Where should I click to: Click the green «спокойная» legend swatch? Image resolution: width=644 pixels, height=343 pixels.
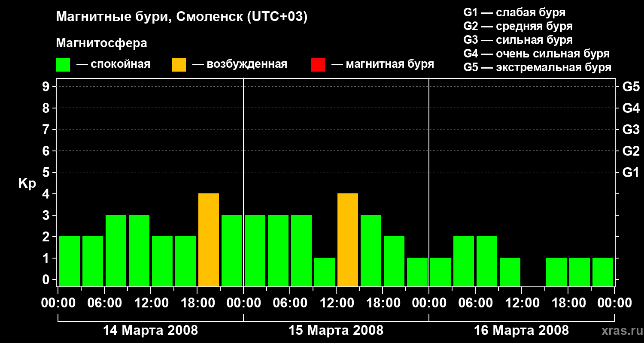point(63,65)
